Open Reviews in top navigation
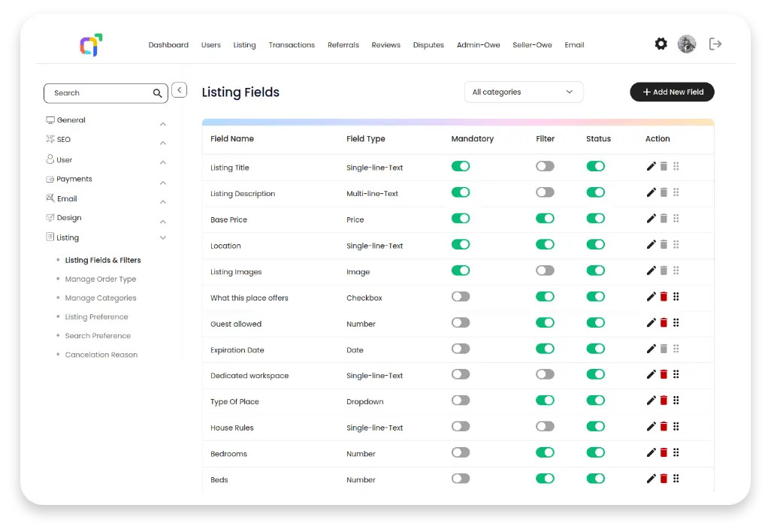 386,45
